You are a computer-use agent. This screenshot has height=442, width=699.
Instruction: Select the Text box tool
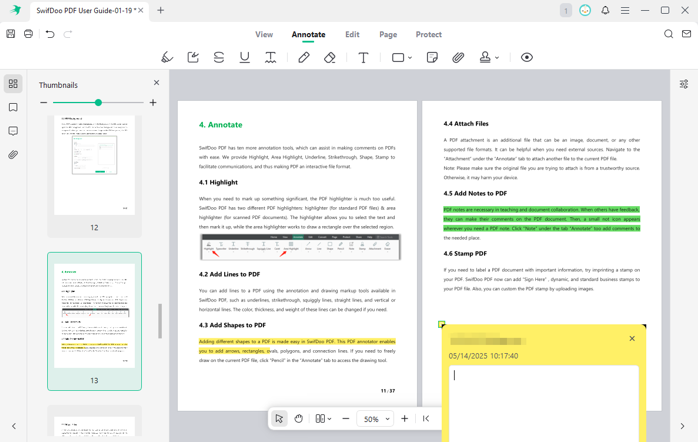[x=363, y=58]
